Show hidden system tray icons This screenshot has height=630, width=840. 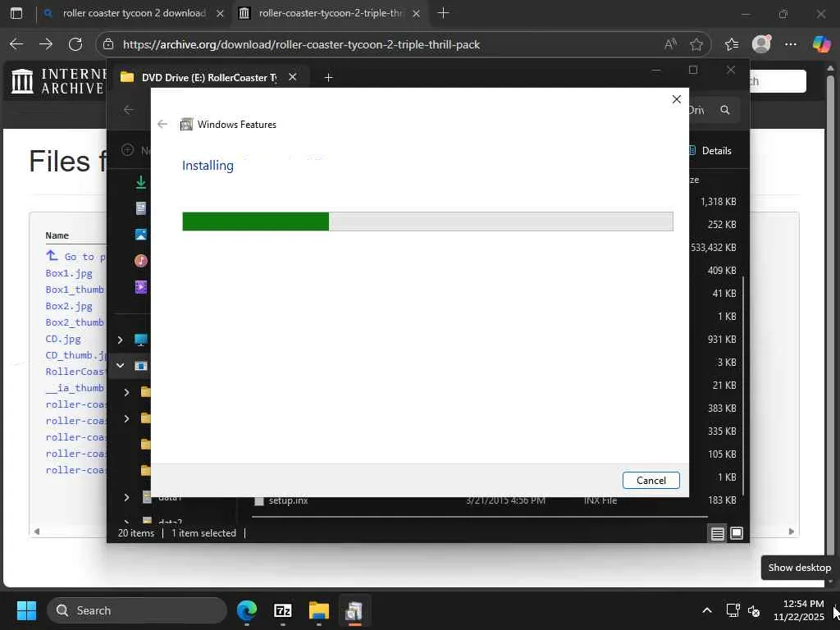point(707,610)
